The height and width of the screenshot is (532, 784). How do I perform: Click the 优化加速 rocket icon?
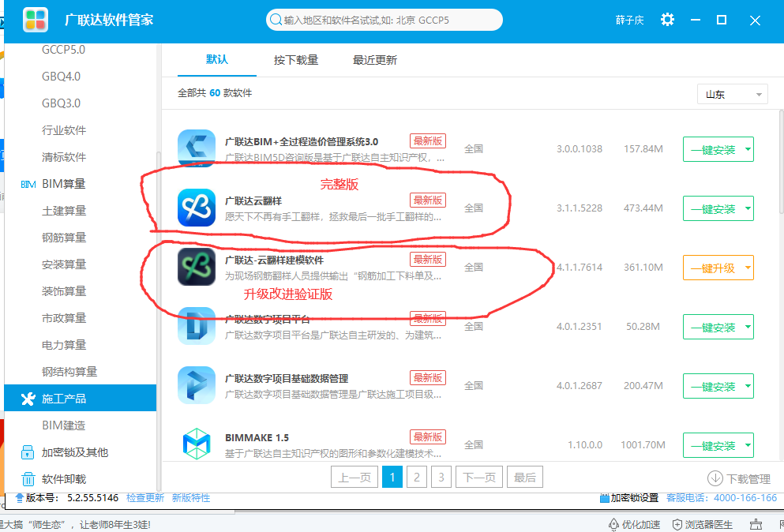click(x=613, y=524)
